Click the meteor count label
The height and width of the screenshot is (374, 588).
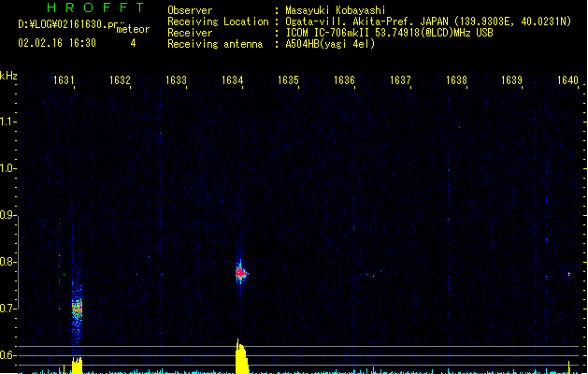click(x=133, y=29)
